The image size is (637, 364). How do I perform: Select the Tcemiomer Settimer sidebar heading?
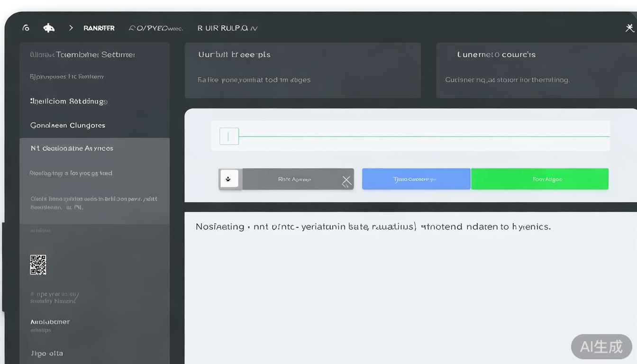82,55
